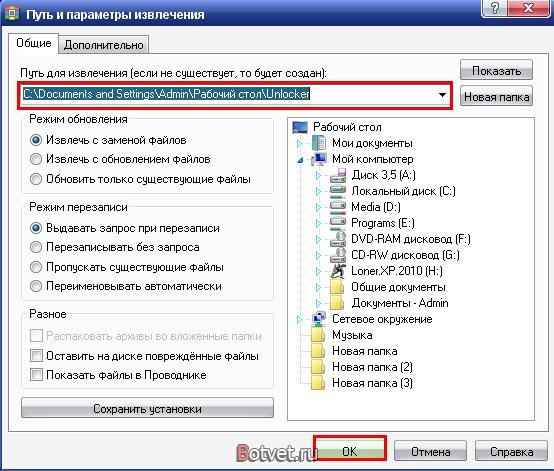Open the extraction path dropdown arrow
This screenshot has width=554, height=471.
tap(442, 95)
